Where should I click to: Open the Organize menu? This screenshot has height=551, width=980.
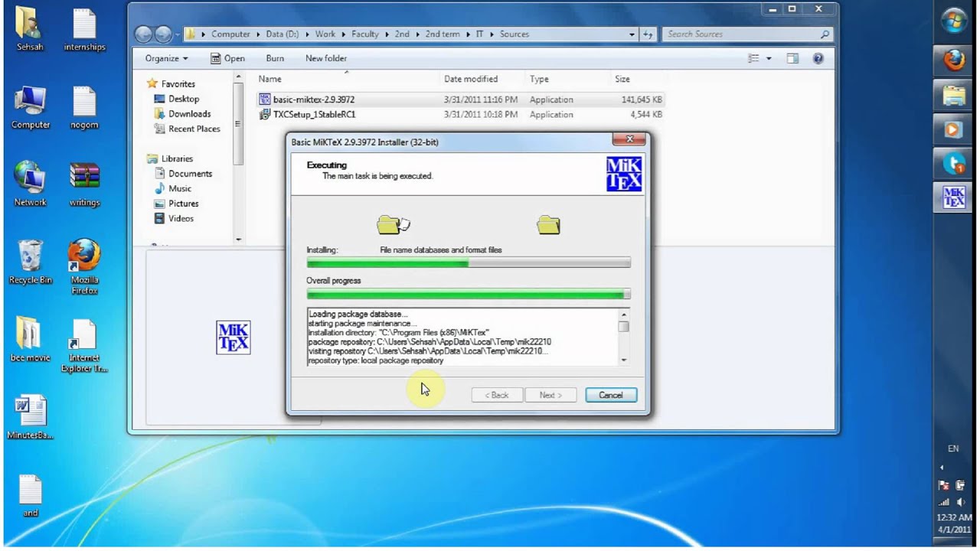[x=166, y=58]
